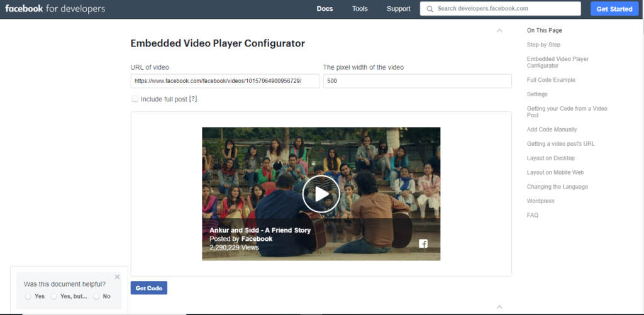
Task: Click the Get Started button
Action: click(614, 9)
